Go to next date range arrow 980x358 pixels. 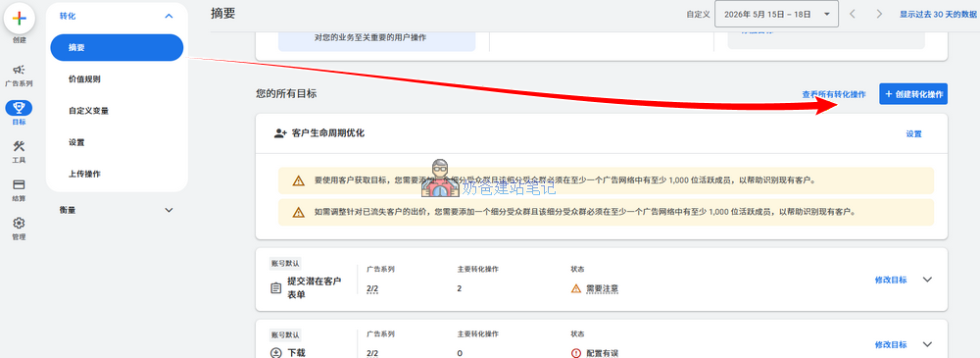click(x=879, y=14)
